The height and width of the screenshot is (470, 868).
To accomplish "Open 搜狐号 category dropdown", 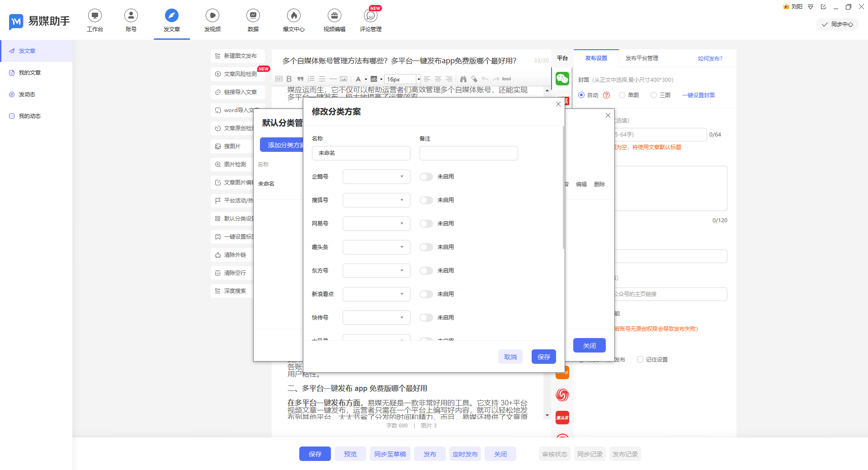I will (377, 200).
